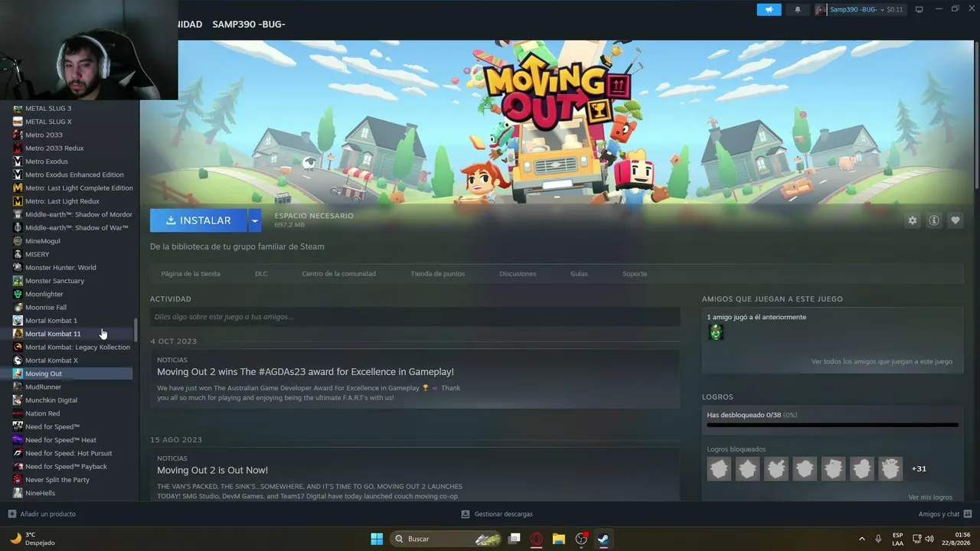Go to Centro de la comunidad tab

pos(338,273)
